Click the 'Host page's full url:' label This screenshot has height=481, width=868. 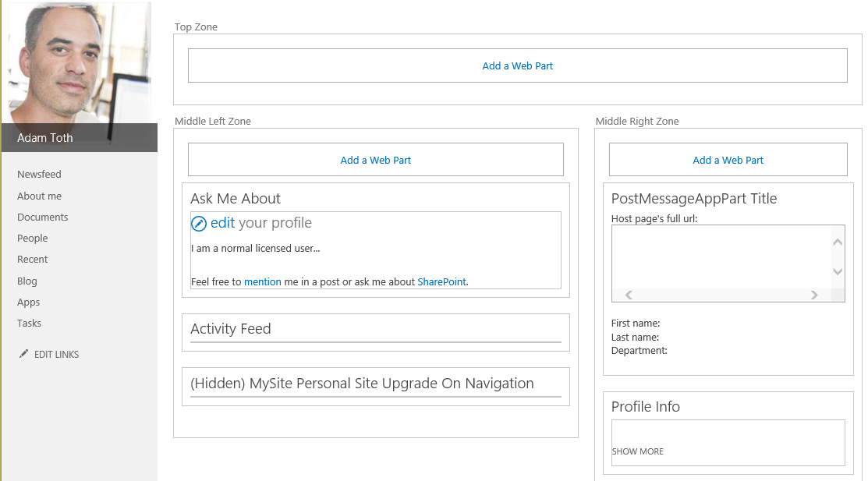click(x=654, y=218)
